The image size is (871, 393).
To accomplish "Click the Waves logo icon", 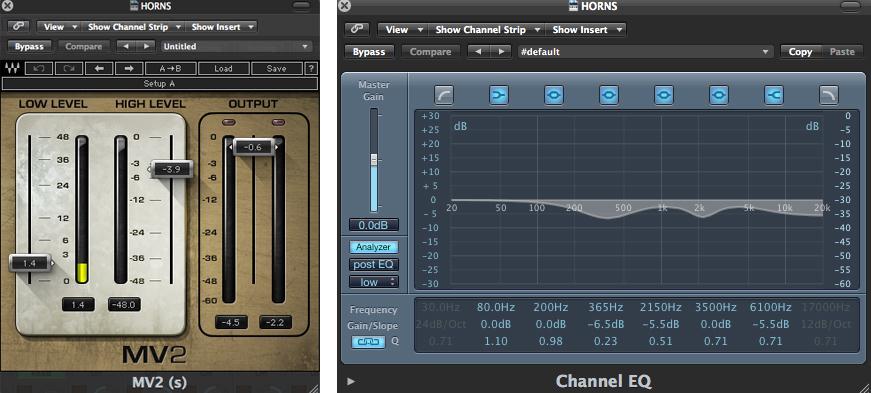I will click(11, 68).
